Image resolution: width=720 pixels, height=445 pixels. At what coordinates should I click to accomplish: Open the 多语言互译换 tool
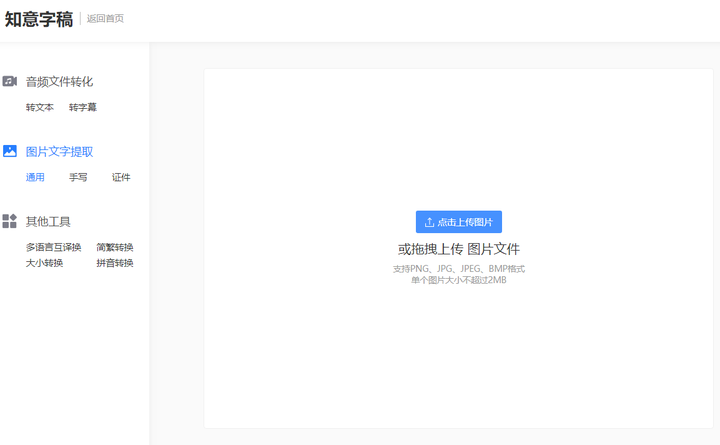click(x=53, y=247)
